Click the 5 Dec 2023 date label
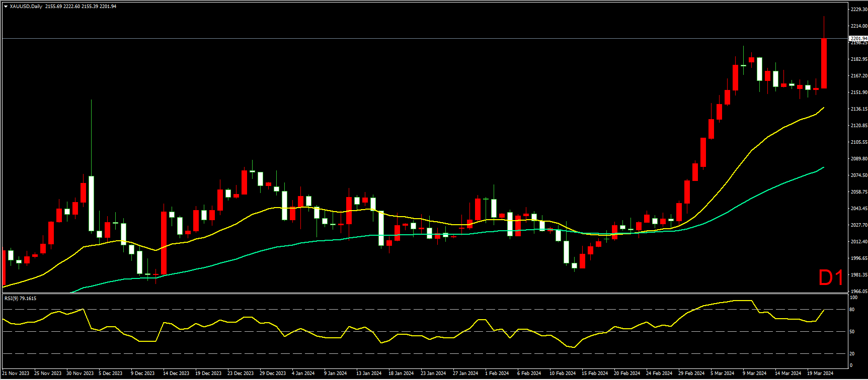The height and width of the screenshot is (380, 868). click(x=111, y=373)
